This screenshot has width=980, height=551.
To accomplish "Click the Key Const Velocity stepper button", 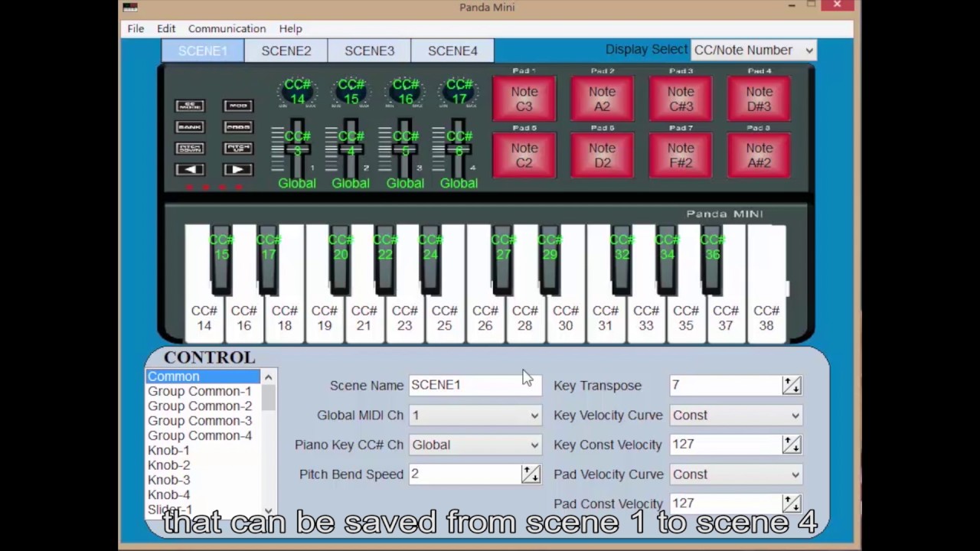I will 792,445.
